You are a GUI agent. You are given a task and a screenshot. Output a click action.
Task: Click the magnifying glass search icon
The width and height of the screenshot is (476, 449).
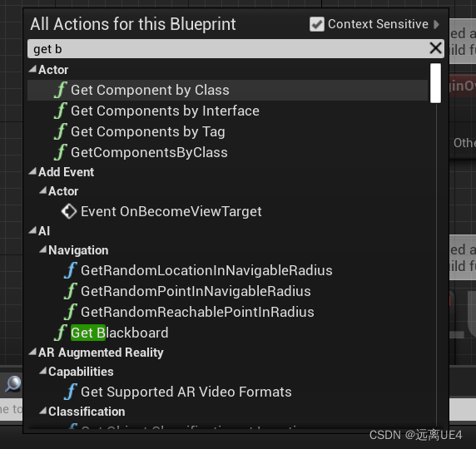[12, 384]
